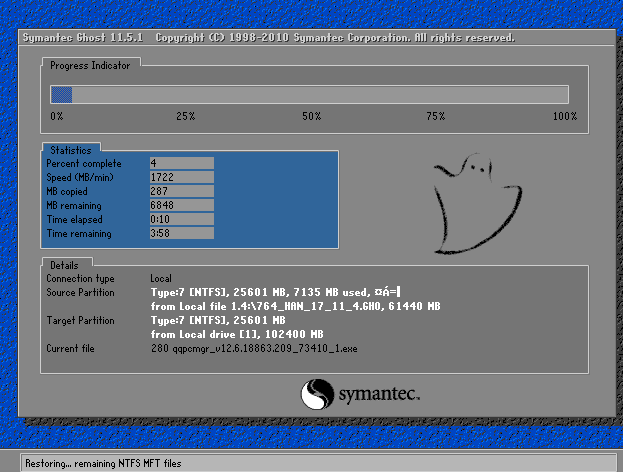The width and height of the screenshot is (623, 472).
Task: Select the Statistics panel title
Action: [71, 150]
